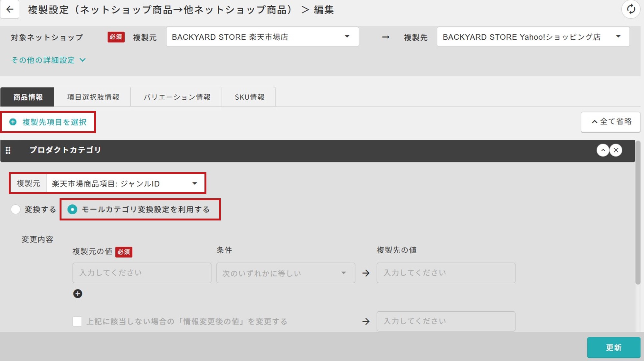Viewport: 644px width, 361px height.
Task: Switch to the 項目選択肢情報 tab
Action: pyautogui.click(x=93, y=97)
